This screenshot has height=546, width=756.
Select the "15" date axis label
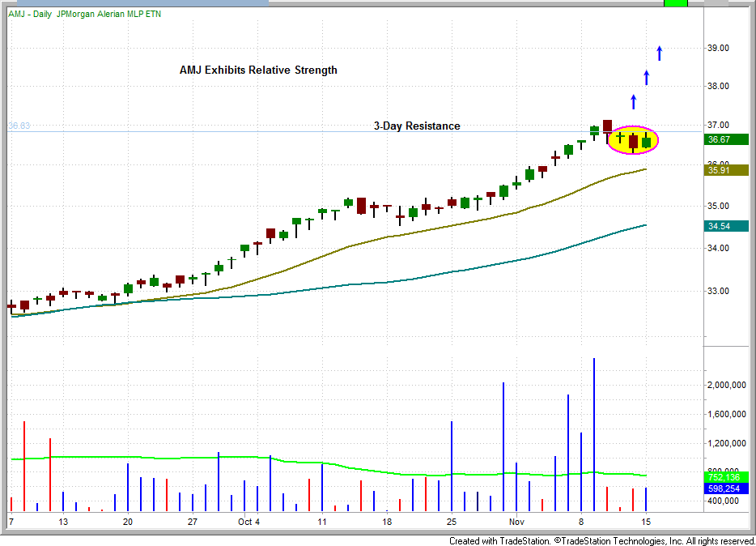[x=646, y=522]
